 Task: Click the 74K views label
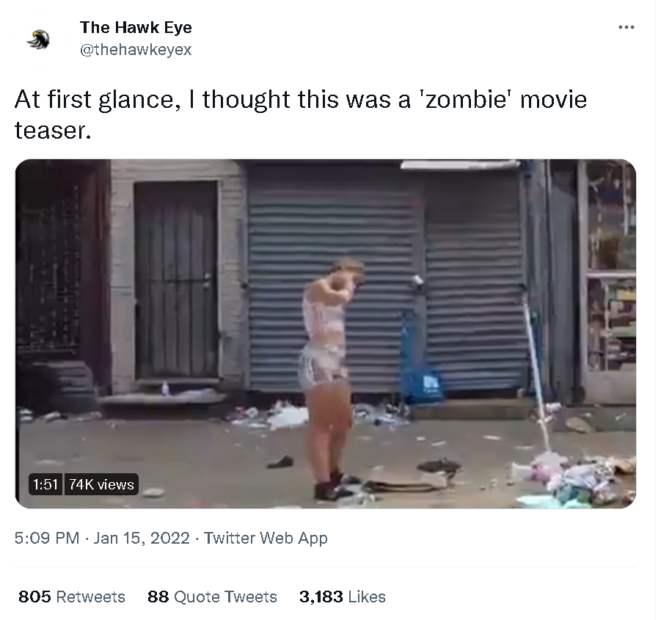(101, 484)
